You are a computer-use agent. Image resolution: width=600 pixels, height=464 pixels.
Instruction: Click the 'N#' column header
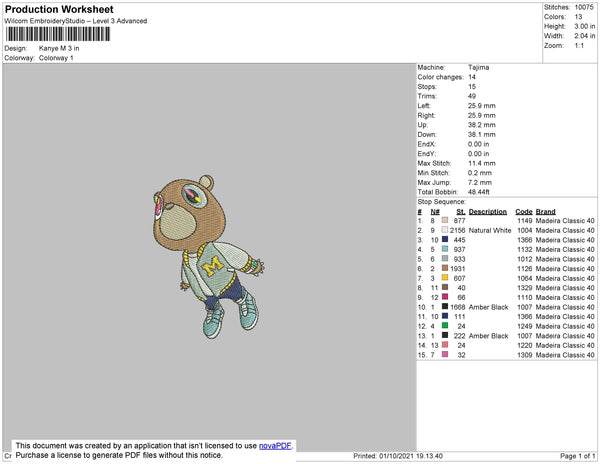click(x=435, y=212)
